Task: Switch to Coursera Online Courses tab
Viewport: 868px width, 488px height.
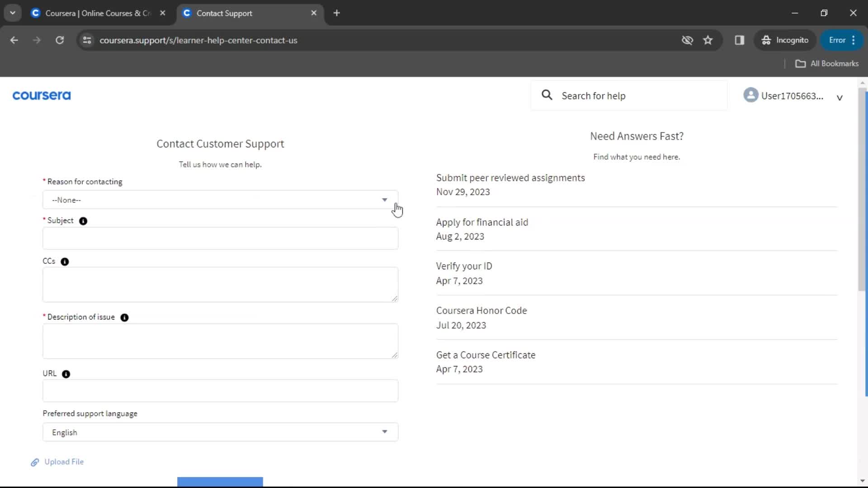Action: pos(98,13)
